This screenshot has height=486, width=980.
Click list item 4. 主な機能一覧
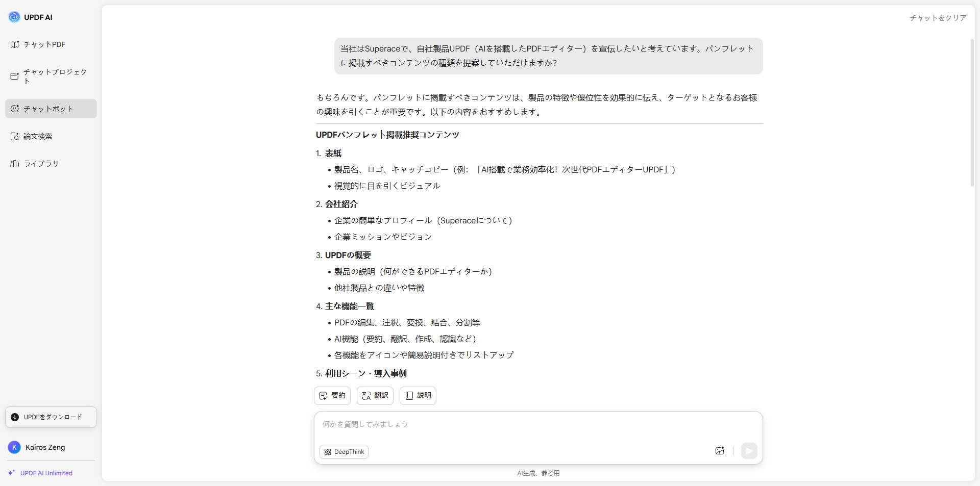[345, 306]
